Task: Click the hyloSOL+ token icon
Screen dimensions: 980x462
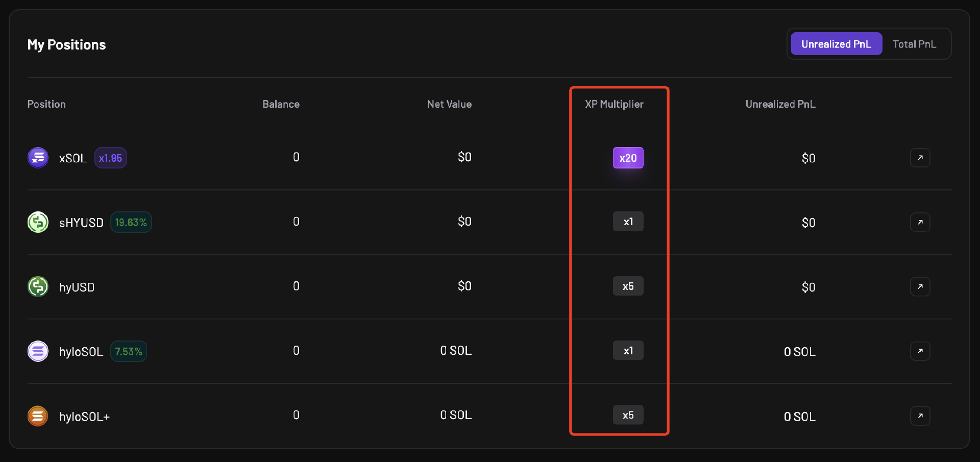Action: point(38,416)
